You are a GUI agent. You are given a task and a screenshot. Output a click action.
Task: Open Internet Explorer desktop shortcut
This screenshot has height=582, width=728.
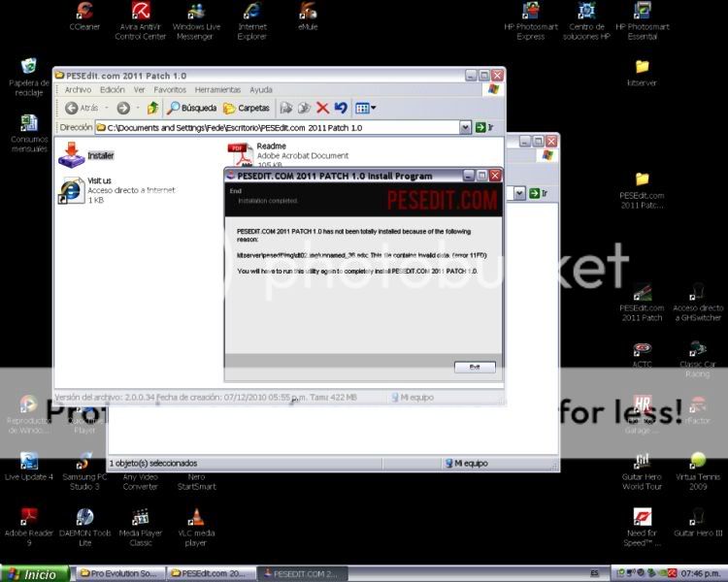(252, 20)
